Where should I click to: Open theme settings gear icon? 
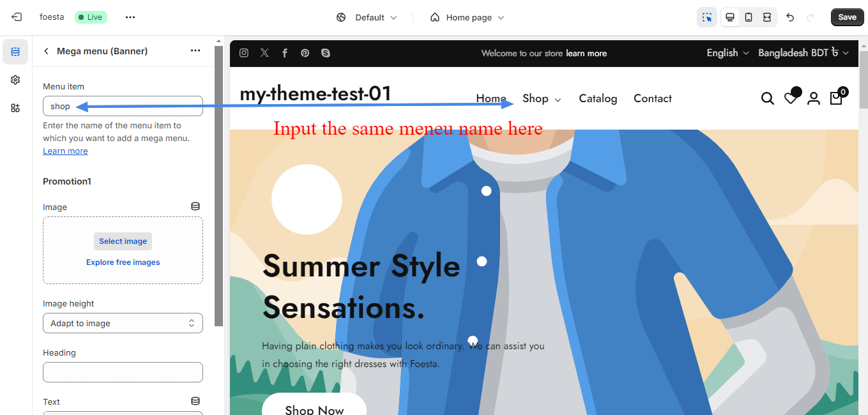[15, 80]
